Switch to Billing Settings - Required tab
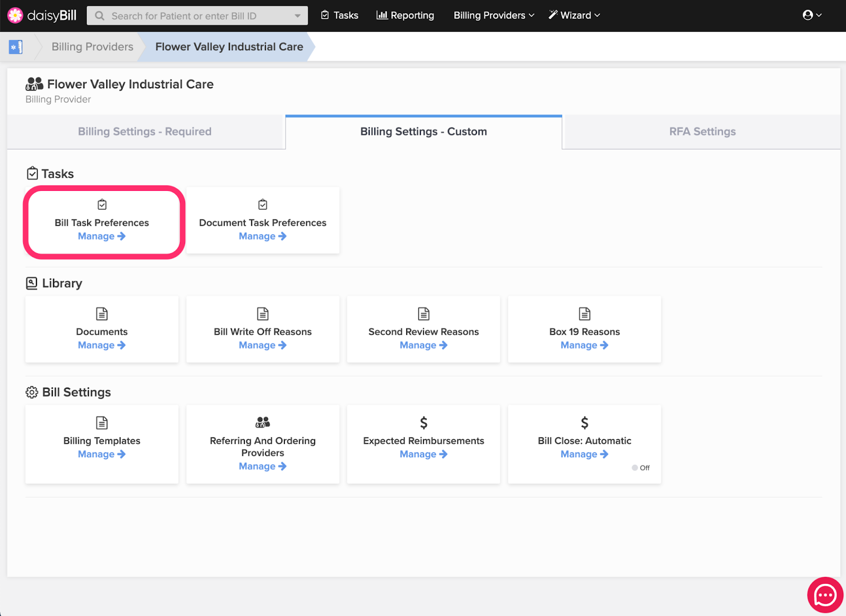846x616 pixels. [145, 132]
